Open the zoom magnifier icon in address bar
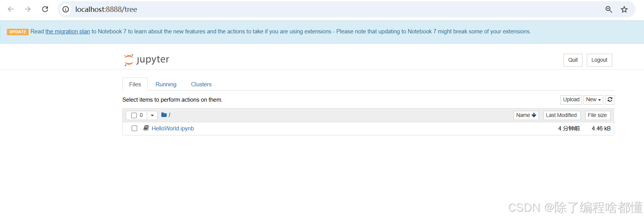This screenshot has width=644, height=219. (609, 9)
